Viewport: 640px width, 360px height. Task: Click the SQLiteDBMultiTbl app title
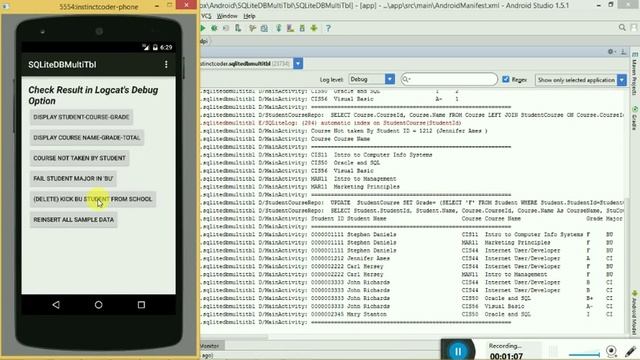click(62, 64)
